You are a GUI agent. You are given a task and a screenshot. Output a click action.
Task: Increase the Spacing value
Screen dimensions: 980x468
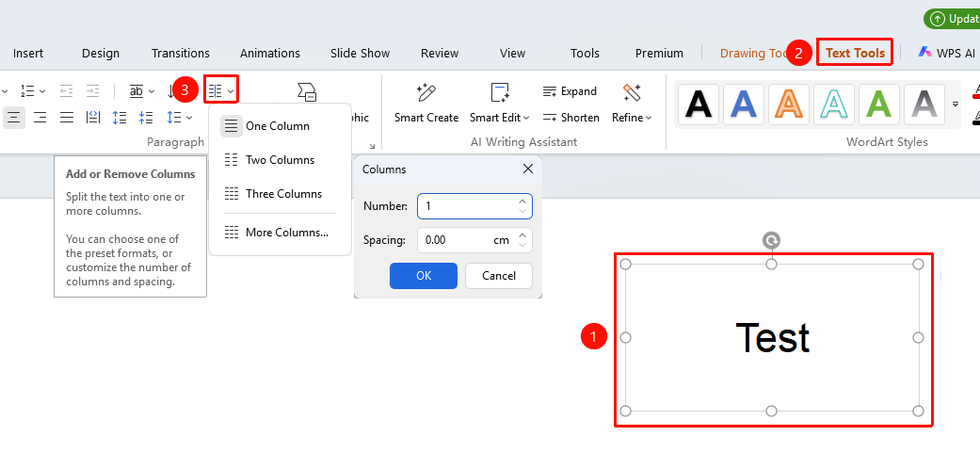tap(522, 234)
